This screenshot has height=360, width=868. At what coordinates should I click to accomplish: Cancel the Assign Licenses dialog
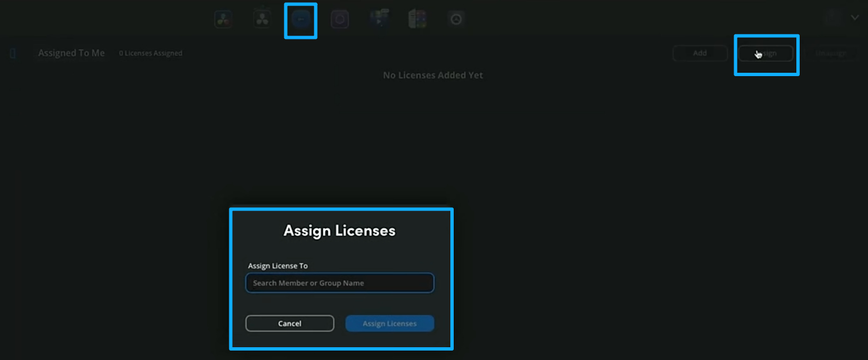tap(289, 323)
